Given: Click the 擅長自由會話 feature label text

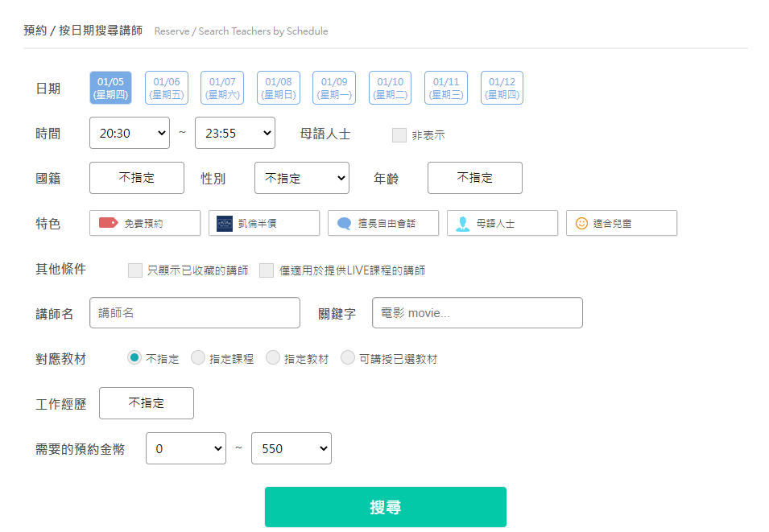Looking at the screenshot, I should pos(387,224).
